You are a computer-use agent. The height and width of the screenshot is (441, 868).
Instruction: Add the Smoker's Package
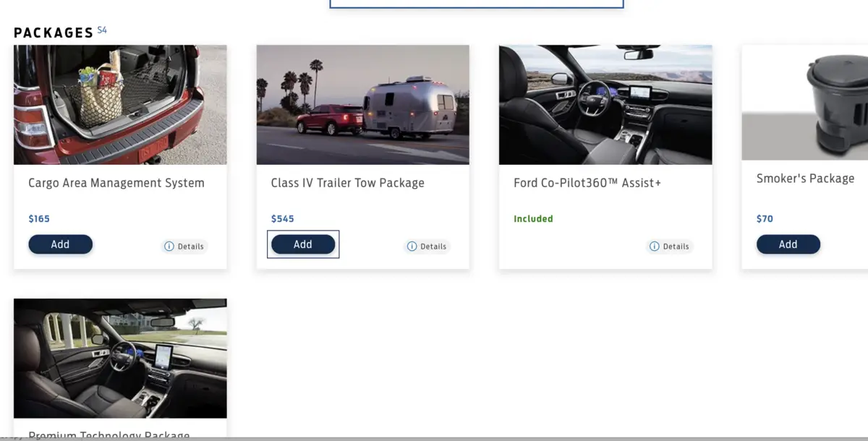788,244
